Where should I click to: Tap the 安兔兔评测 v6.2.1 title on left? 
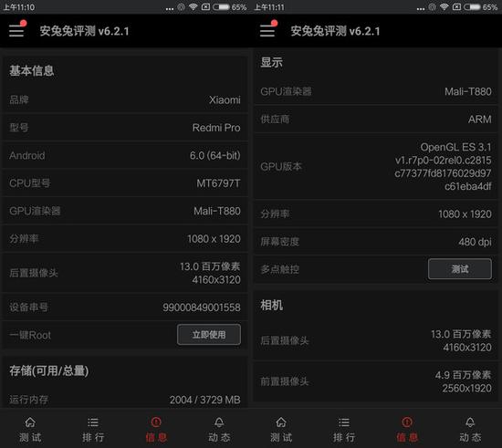point(84,31)
